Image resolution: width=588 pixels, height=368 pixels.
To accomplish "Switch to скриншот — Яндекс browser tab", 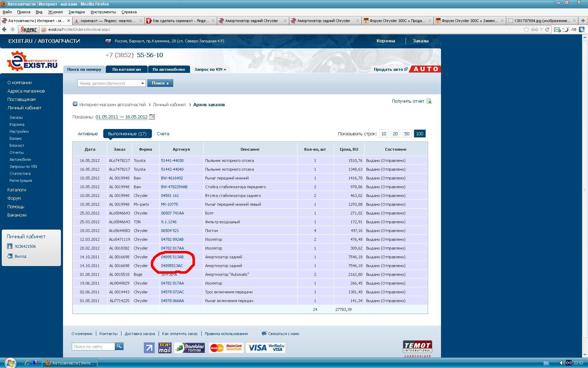I will (x=108, y=21).
